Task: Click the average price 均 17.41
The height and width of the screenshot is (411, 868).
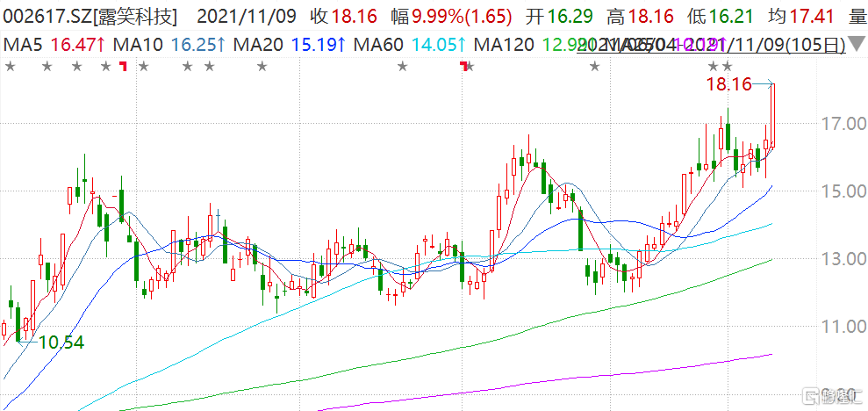Action: click(802, 17)
